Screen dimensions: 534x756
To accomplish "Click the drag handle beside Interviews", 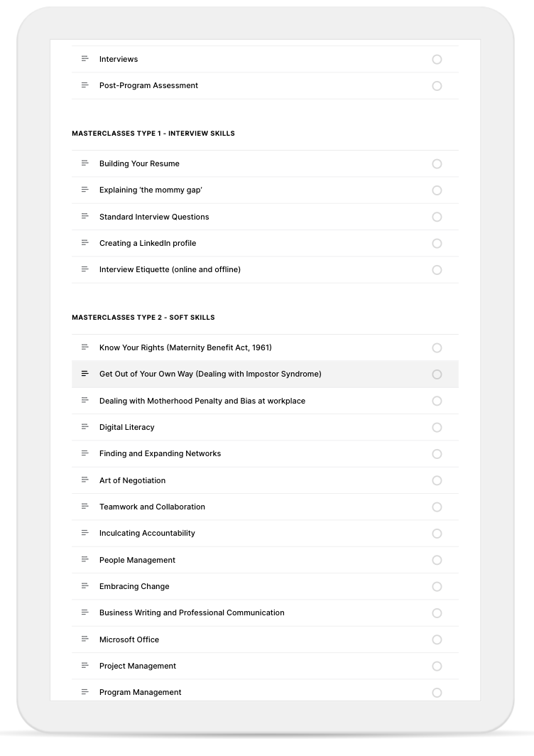I will pos(85,59).
